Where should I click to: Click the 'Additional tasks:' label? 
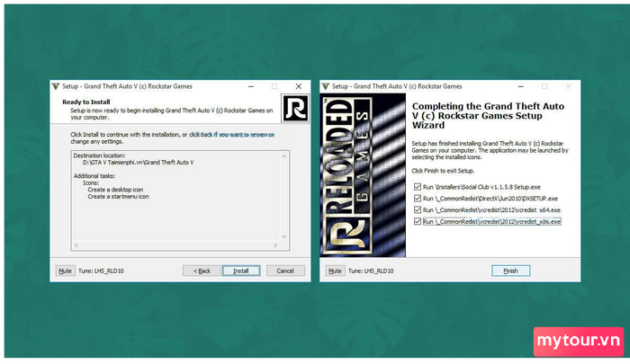[x=94, y=176]
